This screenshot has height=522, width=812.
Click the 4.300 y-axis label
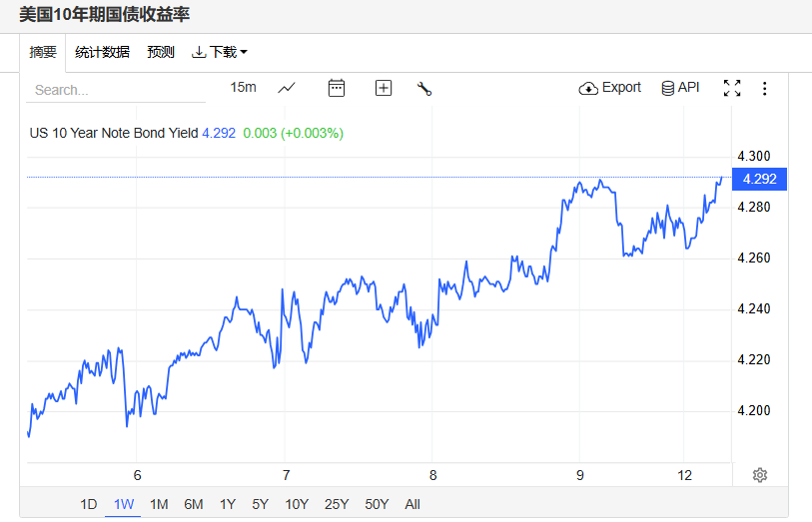point(753,156)
